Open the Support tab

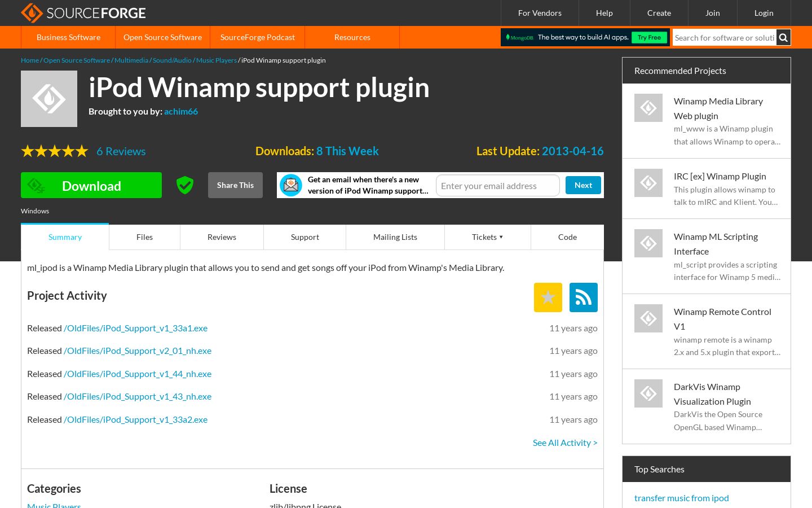305,237
